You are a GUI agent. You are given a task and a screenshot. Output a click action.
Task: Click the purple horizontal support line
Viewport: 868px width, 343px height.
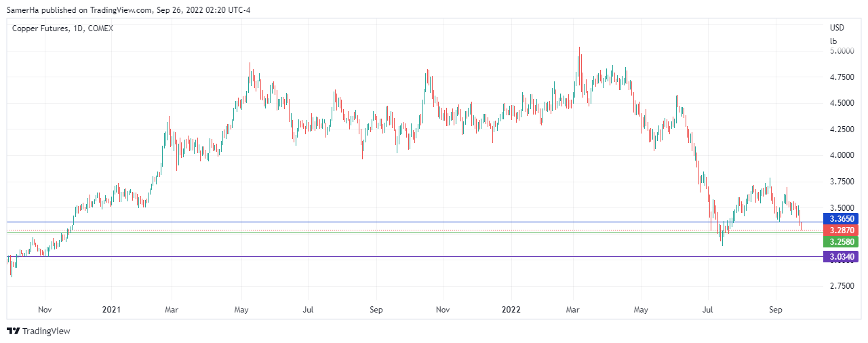coord(407,257)
